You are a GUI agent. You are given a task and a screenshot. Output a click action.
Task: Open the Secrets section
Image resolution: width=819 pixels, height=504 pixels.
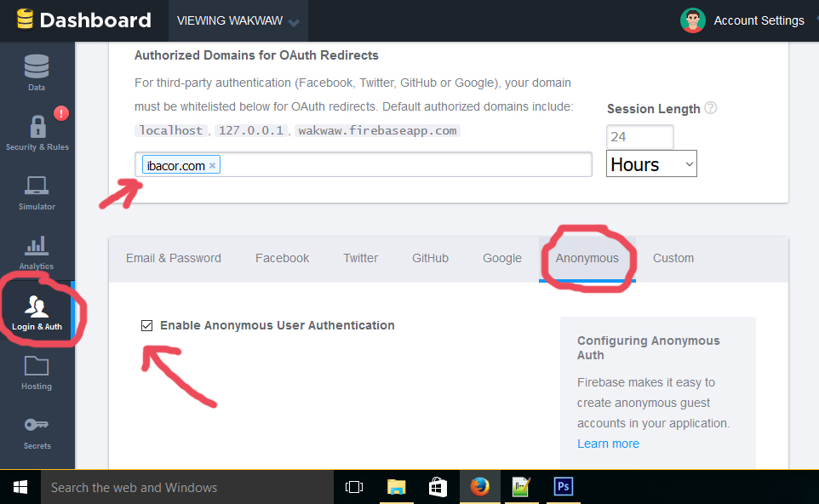pos(37,433)
